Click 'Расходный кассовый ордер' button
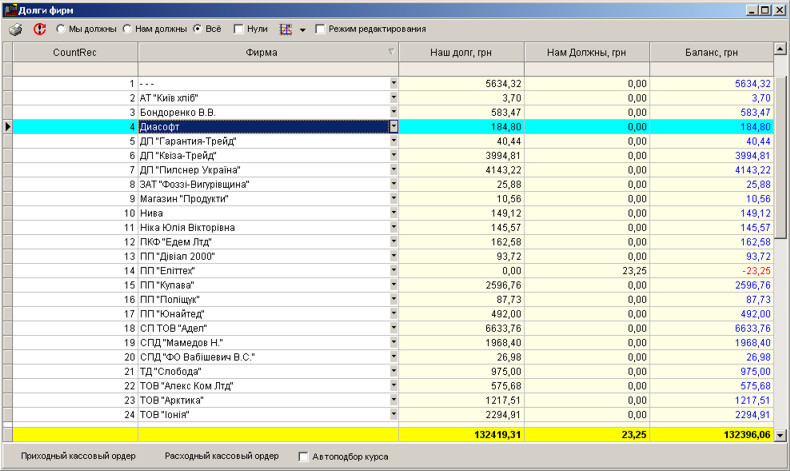 tap(221, 456)
